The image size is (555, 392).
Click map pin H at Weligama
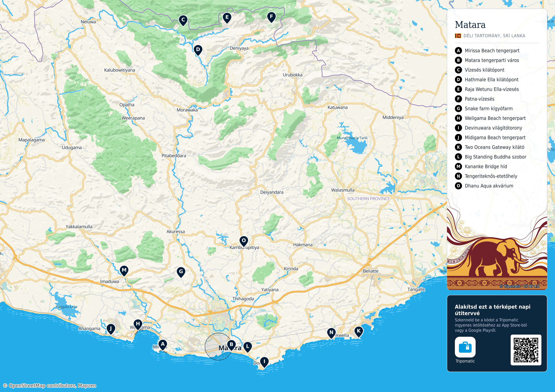(x=138, y=325)
